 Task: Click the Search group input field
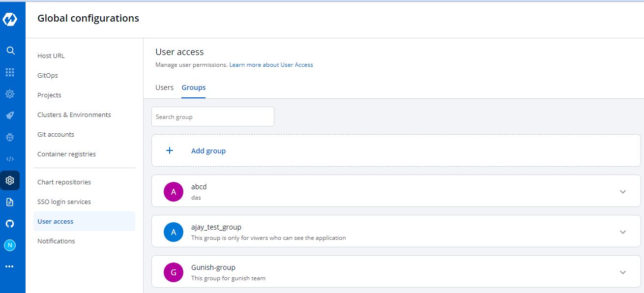coord(212,117)
